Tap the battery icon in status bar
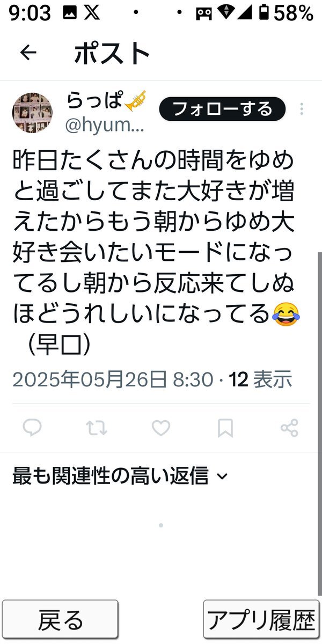 point(265,13)
